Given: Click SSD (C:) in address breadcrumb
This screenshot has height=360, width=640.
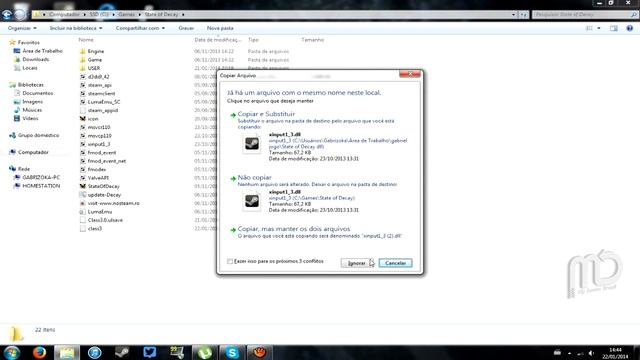Looking at the screenshot, I should 99,14.
